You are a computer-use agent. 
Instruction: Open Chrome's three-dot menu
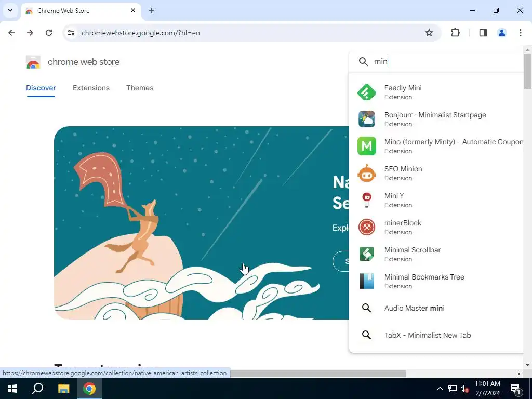(520, 33)
